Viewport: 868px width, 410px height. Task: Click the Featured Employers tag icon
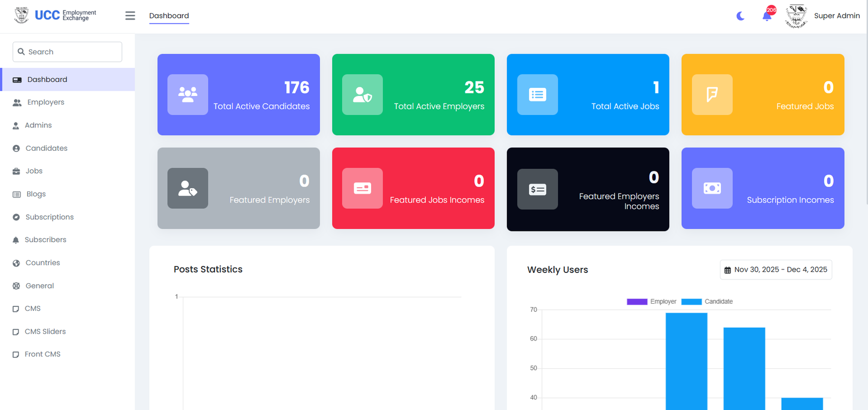[188, 188]
